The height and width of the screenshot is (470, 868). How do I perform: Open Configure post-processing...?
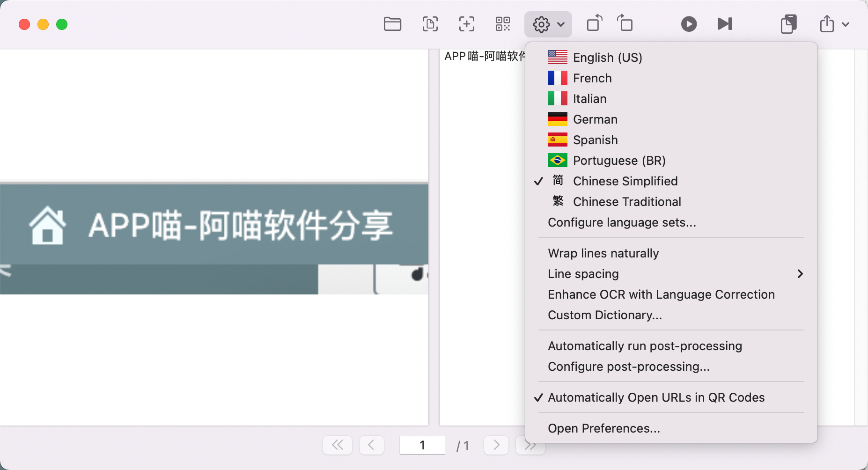coord(671,367)
